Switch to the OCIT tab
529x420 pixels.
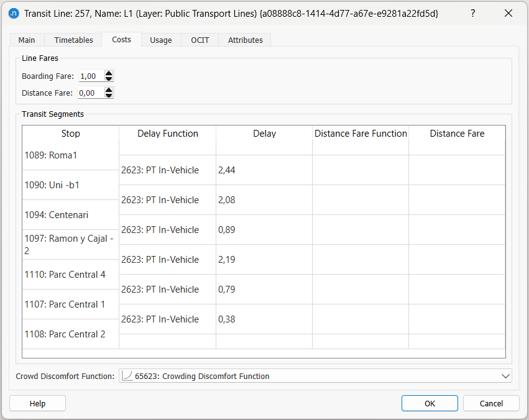200,39
